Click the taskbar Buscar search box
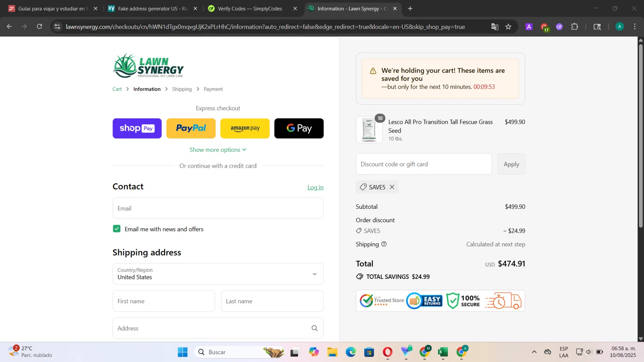The height and width of the screenshot is (362, 644). (240, 352)
